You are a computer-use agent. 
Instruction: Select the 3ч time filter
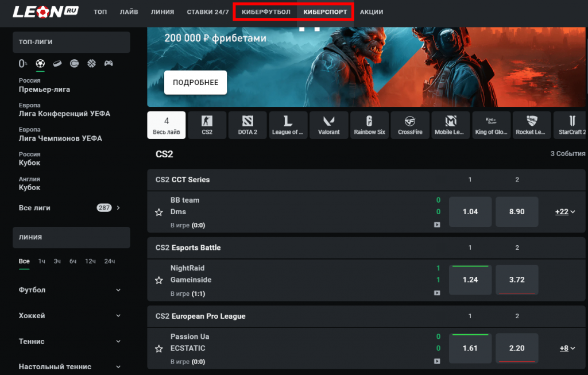(x=57, y=261)
